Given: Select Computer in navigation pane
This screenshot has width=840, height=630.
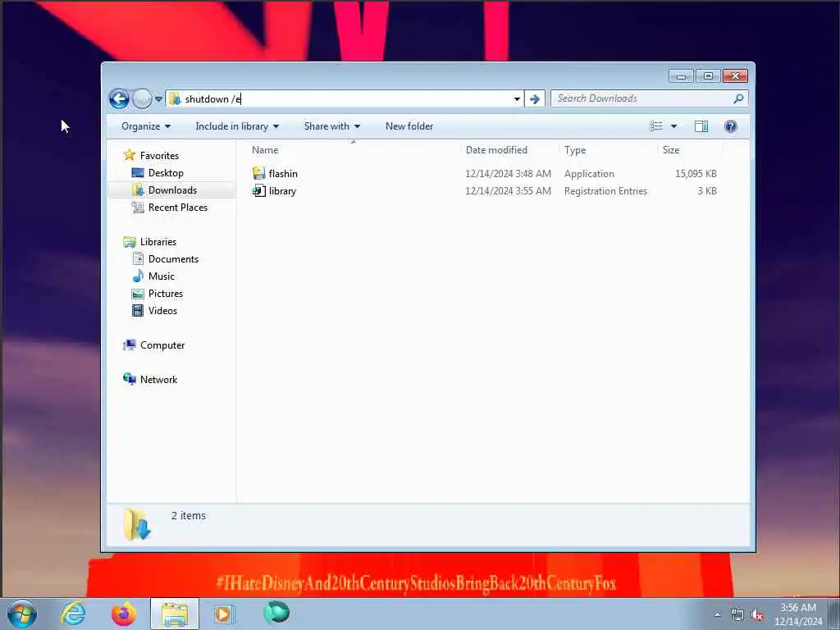Looking at the screenshot, I should point(162,345).
